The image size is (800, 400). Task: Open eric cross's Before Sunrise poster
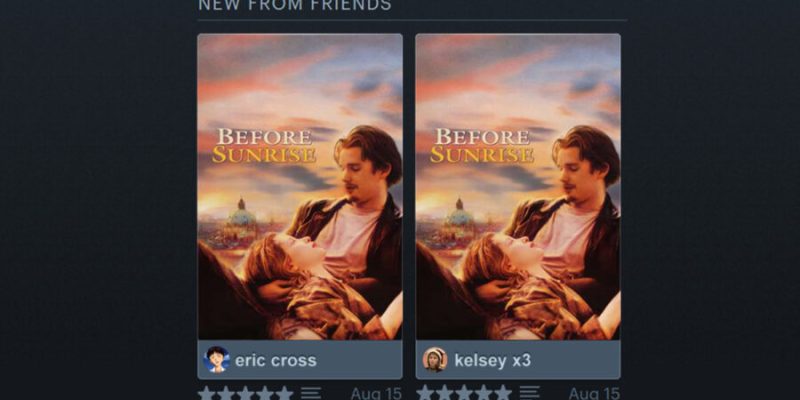[300, 187]
